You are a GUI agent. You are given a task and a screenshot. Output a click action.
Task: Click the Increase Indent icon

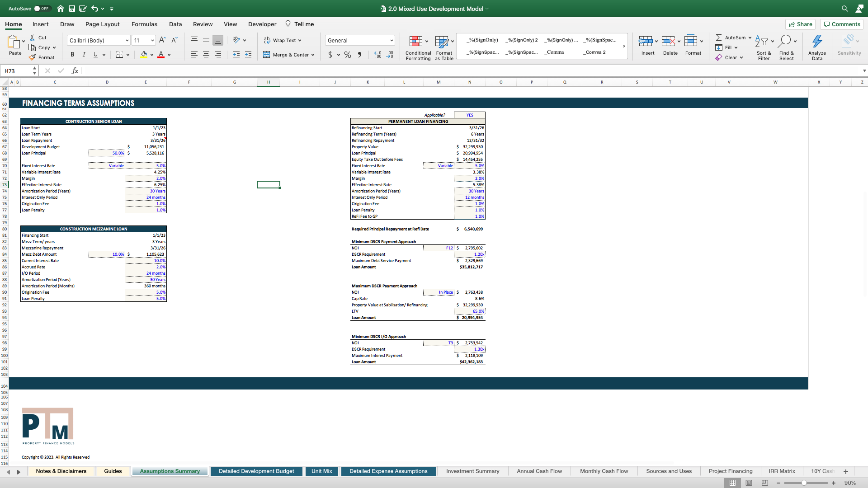248,55
